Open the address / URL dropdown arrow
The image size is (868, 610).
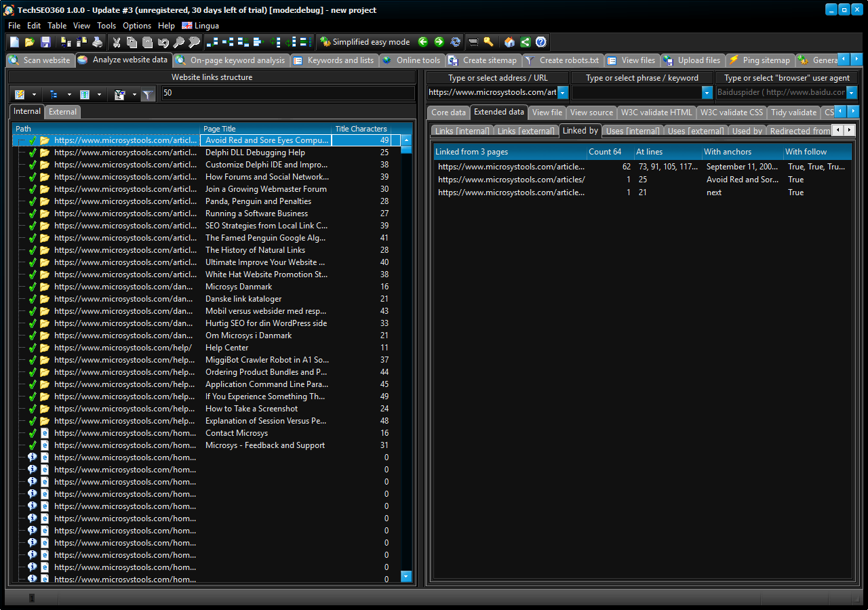pyautogui.click(x=562, y=93)
